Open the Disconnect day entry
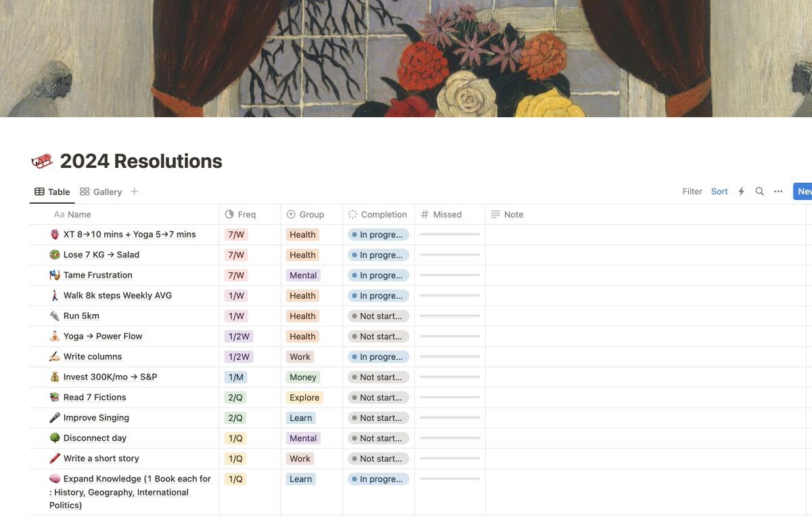This screenshot has width=812, height=516. [x=95, y=438]
